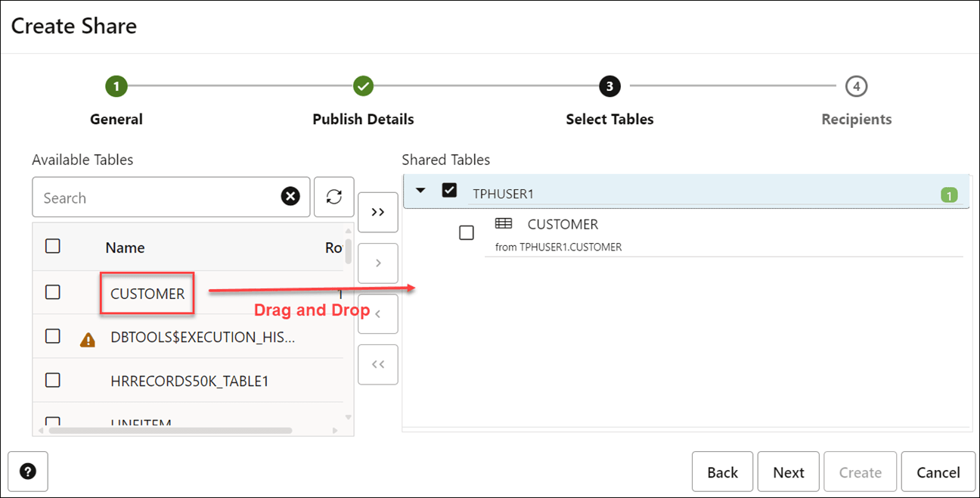Click the move selected left (<) button
Viewport: 980px width, 498px height.
click(x=377, y=313)
